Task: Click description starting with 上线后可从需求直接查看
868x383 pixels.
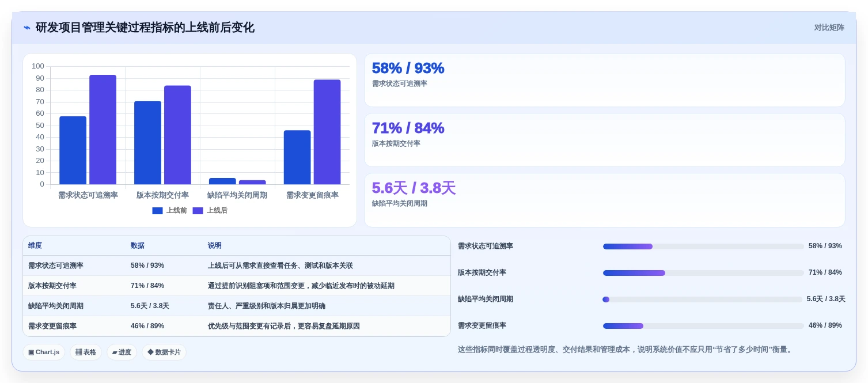Action: coord(281,266)
